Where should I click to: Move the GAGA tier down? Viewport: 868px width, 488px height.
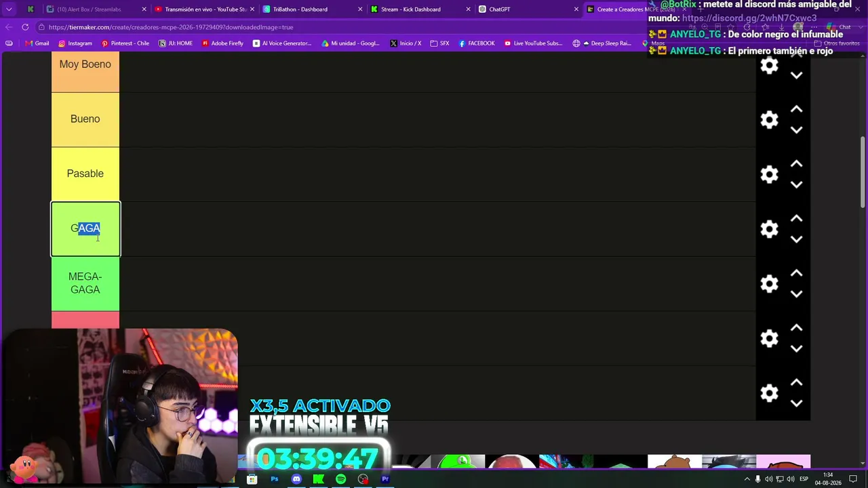coord(797,239)
